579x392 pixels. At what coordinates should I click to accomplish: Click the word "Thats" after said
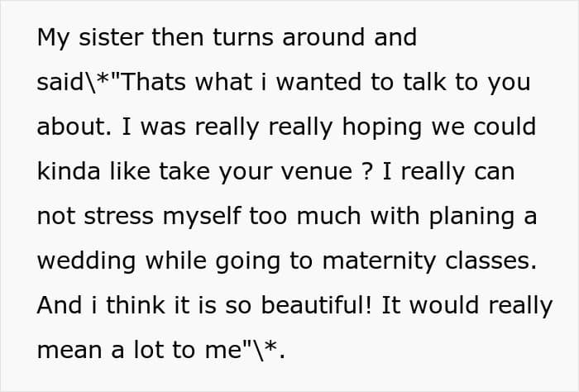153,82
